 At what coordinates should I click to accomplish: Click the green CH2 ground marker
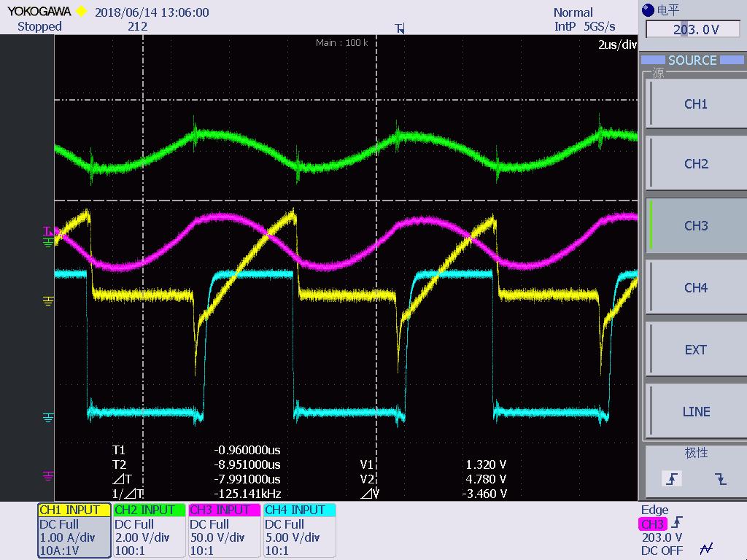pyautogui.click(x=48, y=243)
